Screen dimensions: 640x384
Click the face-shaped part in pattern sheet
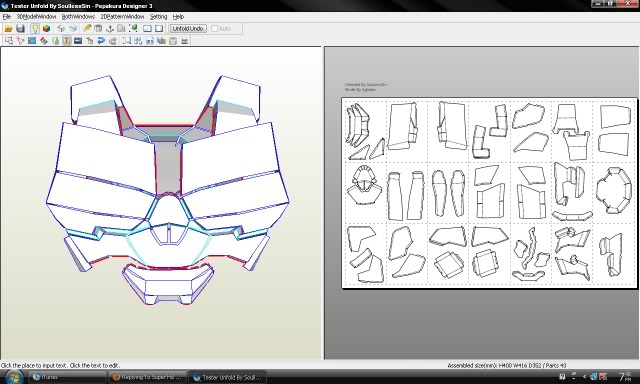pyautogui.click(x=364, y=184)
